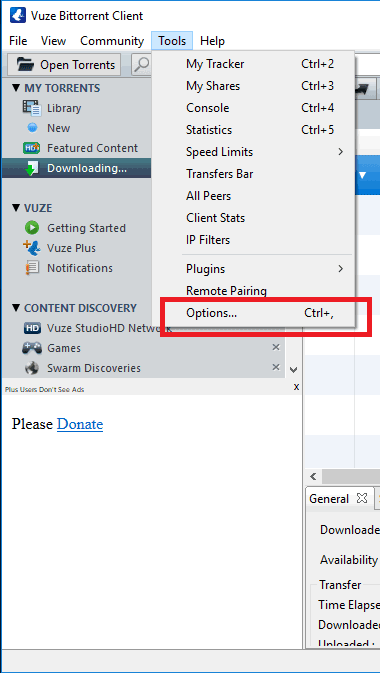Screen dimensions: 380x673
Task: Collapse the VUZE sidebar section
Action: [x=16, y=208]
